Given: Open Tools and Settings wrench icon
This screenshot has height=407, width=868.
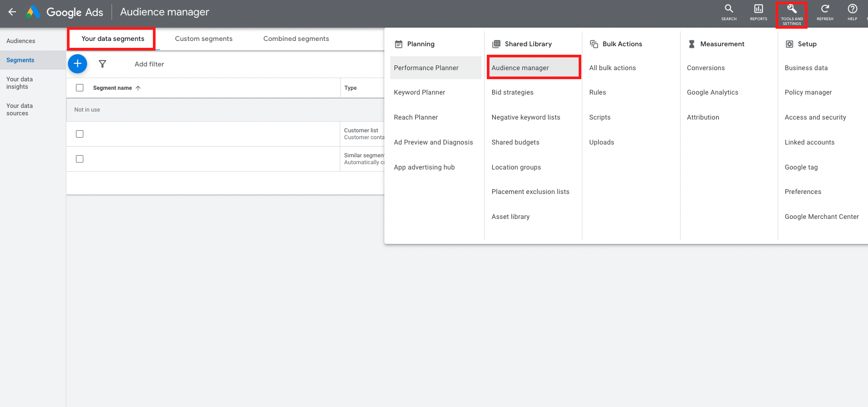Looking at the screenshot, I should (792, 9).
